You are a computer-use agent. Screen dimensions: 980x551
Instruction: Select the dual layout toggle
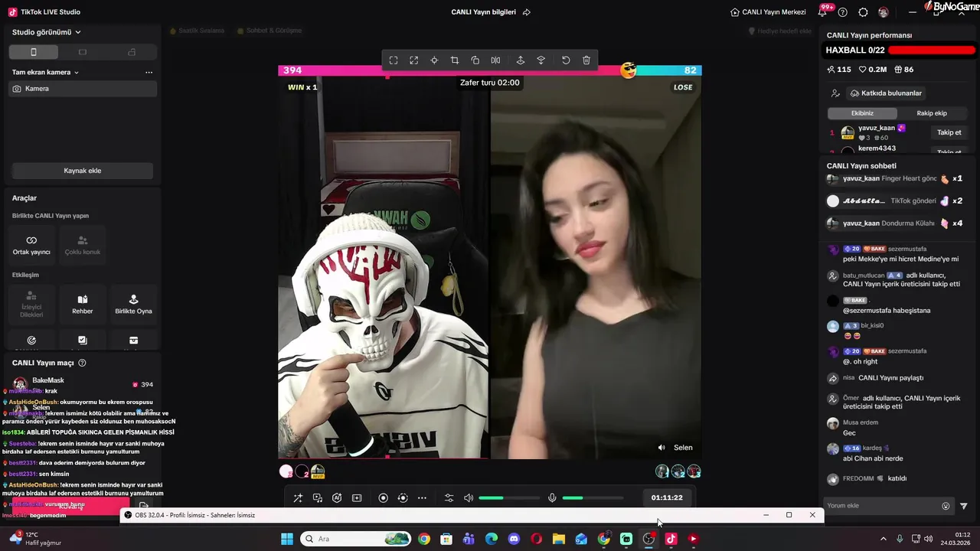[x=132, y=52]
